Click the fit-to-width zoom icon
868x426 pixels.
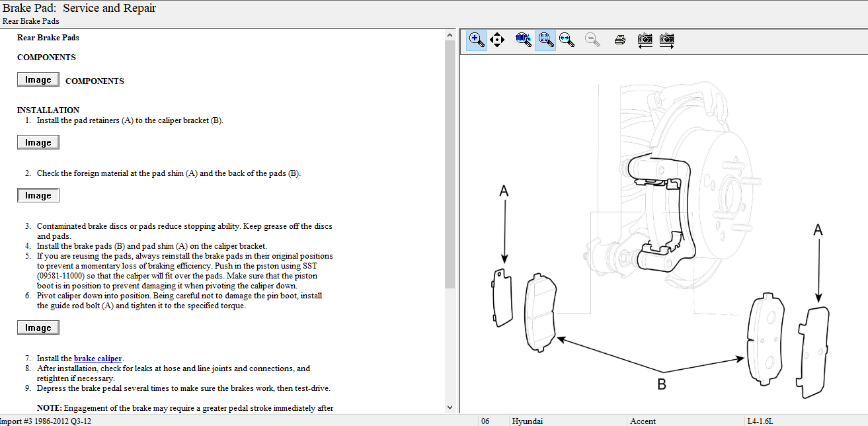pyautogui.click(x=567, y=40)
